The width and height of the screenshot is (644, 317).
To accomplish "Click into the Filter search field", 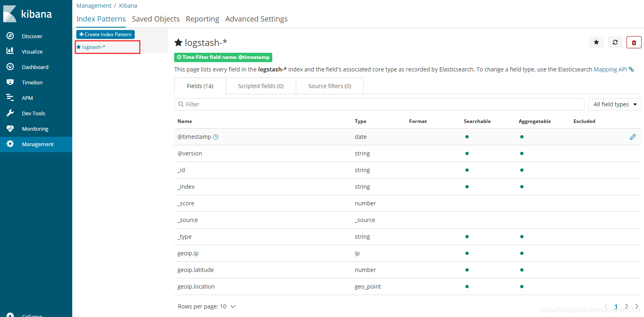I will click(x=379, y=104).
